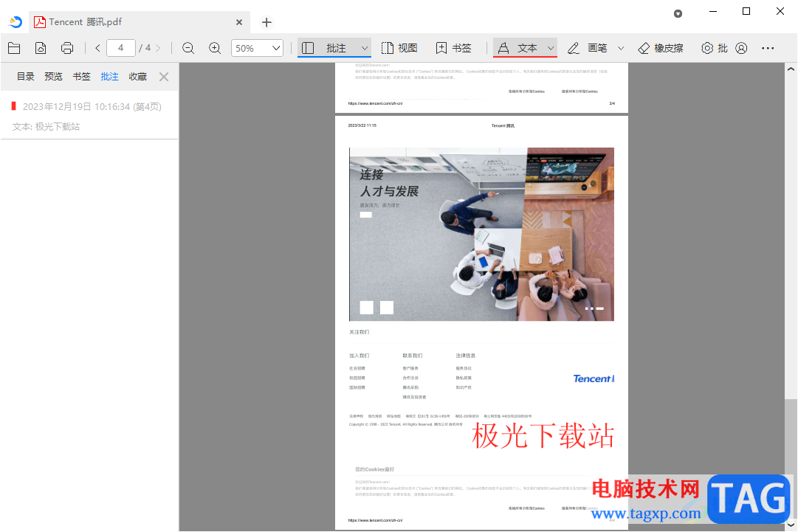Viewport: 798px width, 532px height.
Task: Open the title bar dropdown circle menu
Action: (x=678, y=14)
